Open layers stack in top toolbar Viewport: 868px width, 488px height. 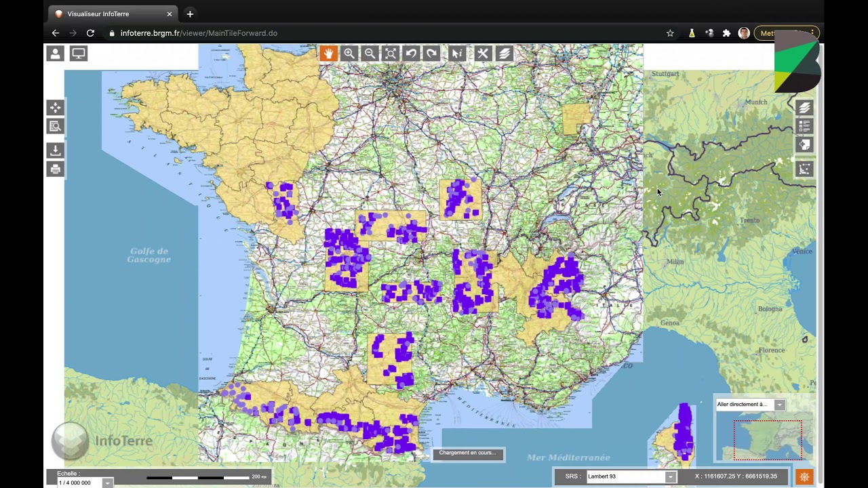[504, 54]
